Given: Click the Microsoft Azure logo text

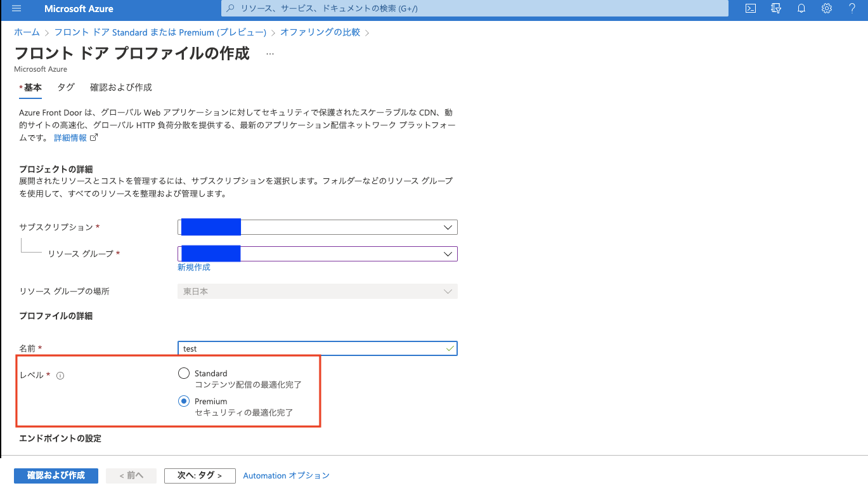Looking at the screenshot, I should [79, 8].
